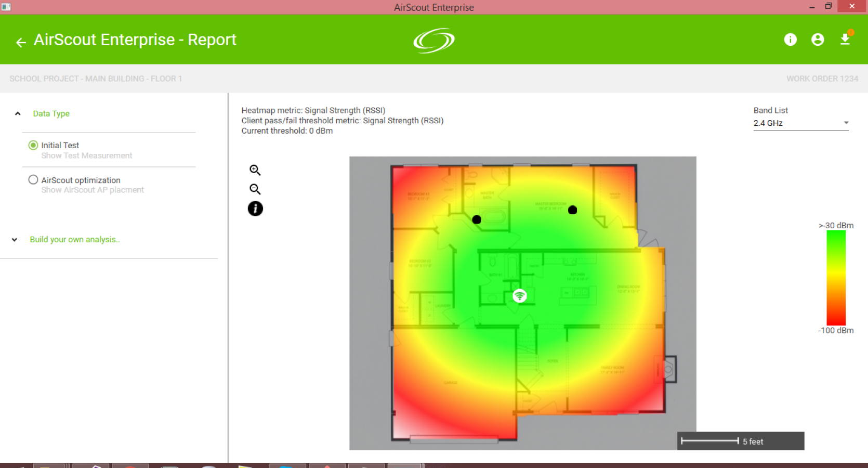Click the black client dot near master bath

(x=477, y=219)
